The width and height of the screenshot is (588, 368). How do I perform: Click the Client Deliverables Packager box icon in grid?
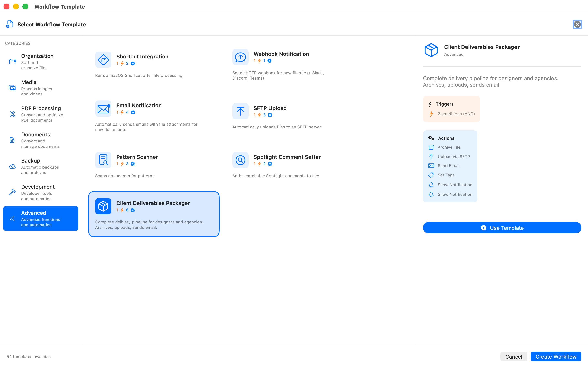(103, 206)
